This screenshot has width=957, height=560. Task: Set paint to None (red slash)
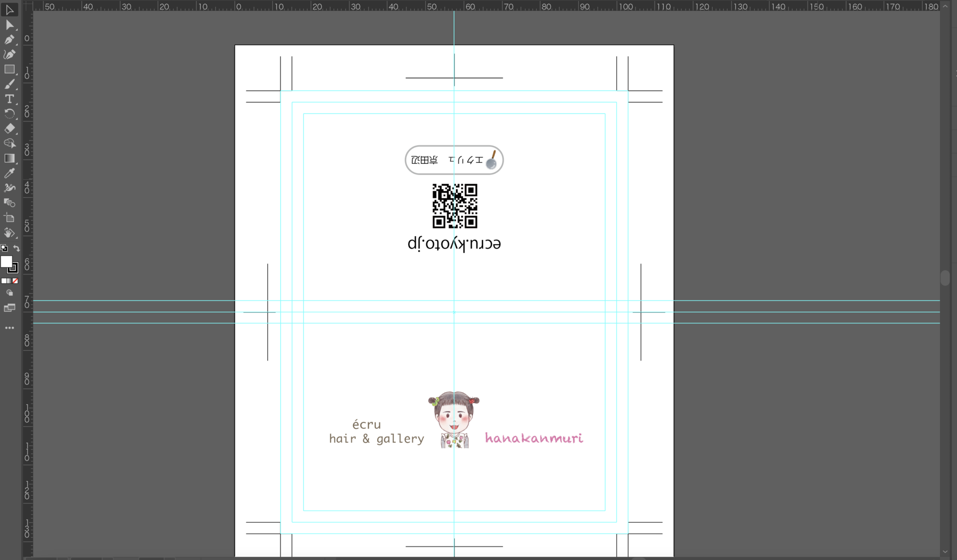[x=15, y=281]
